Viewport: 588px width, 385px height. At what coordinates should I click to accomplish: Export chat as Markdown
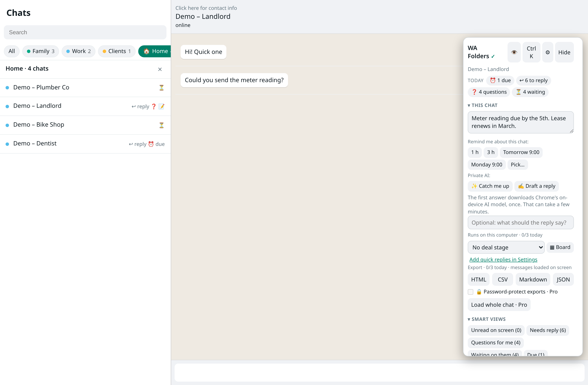point(533,279)
